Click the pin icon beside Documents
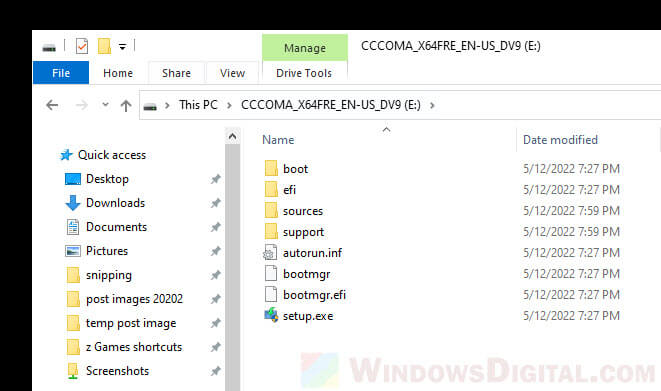The height and width of the screenshot is (391, 661). click(x=215, y=227)
